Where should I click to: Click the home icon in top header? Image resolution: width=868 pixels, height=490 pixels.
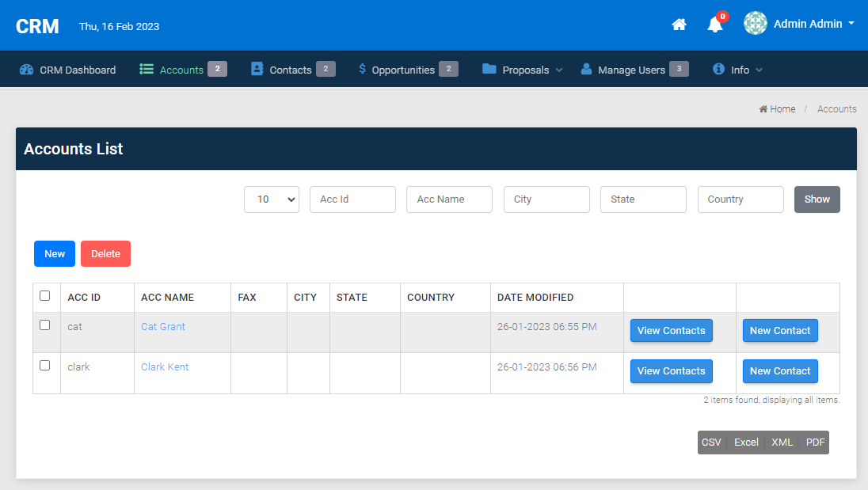point(679,25)
